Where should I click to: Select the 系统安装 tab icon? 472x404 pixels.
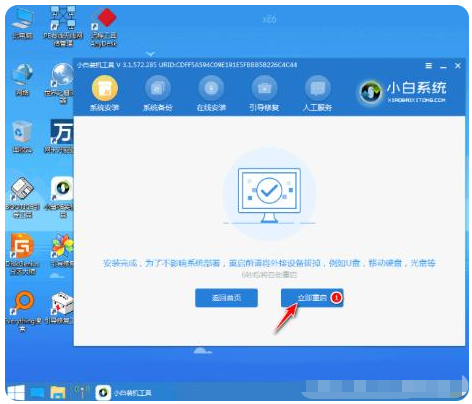click(x=105, y=88)
